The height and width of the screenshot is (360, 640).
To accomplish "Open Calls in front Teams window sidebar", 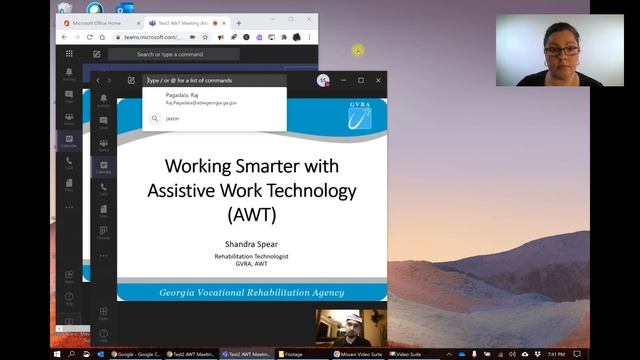I will click(x=104, y=189).
